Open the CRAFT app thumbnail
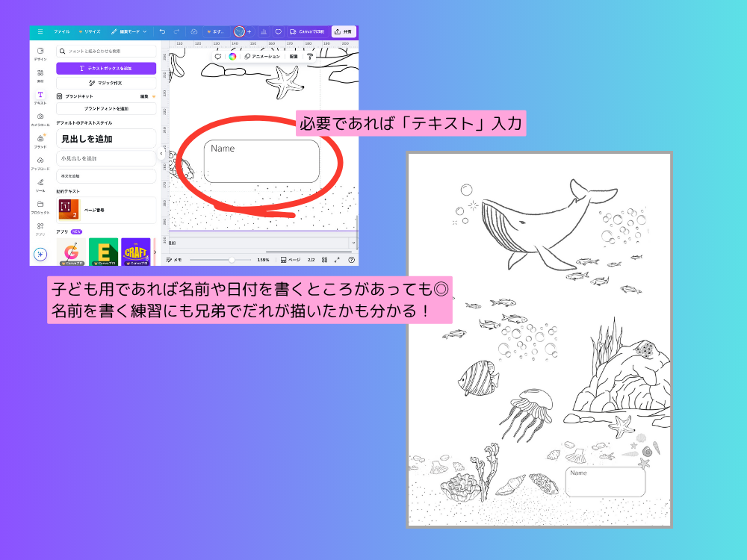 click(x=136, y=252)
